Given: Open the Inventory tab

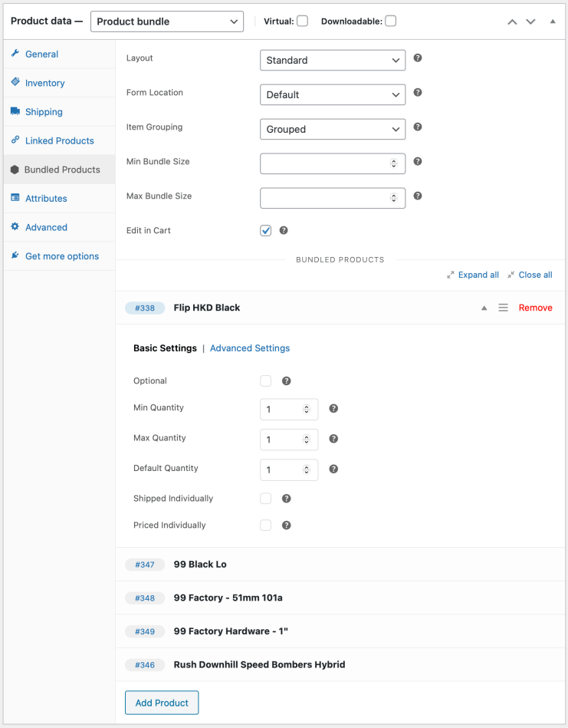Looking at the screenshot, I should pyautogui.click(x=44, y=83).
